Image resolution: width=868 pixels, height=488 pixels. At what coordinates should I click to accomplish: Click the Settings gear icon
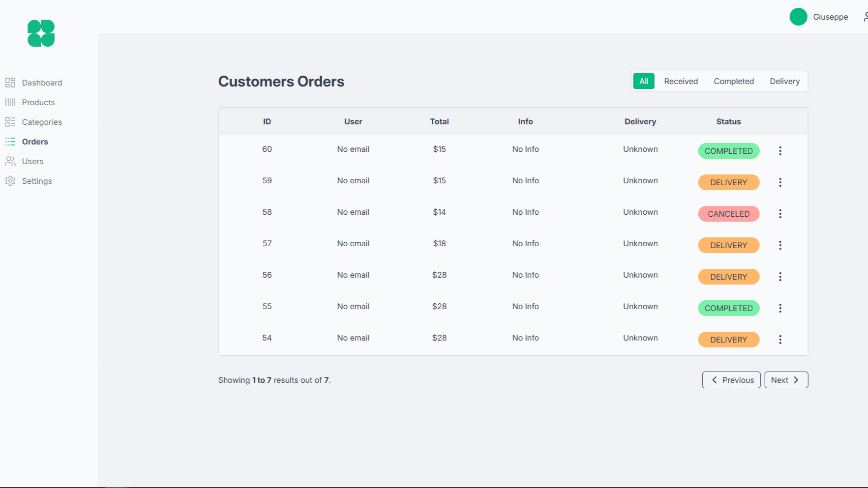pos(10,181)
